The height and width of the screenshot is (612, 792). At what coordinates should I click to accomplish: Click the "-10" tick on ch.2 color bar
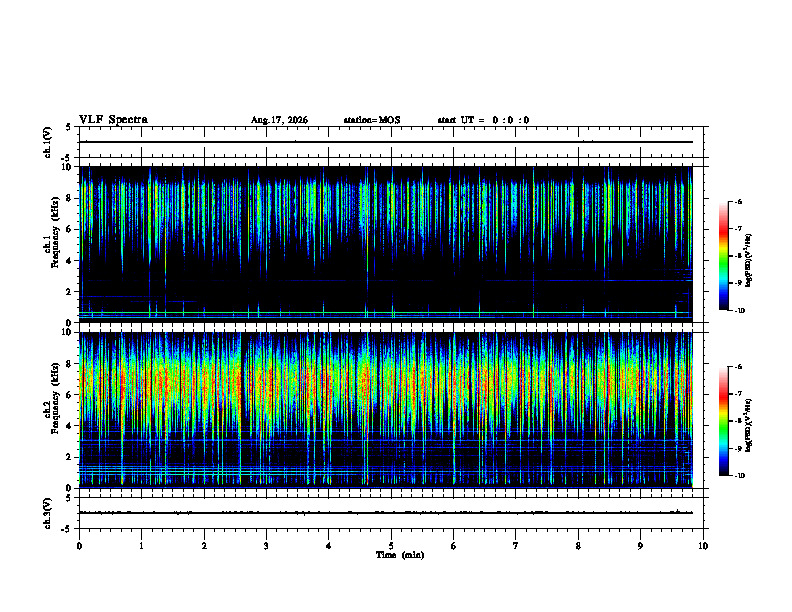739,476
